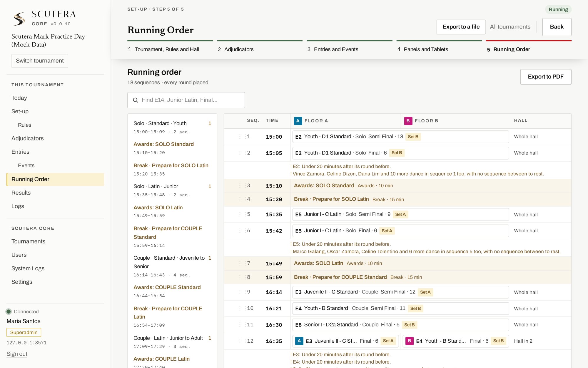Open step 3 Entries and Events
Screen dimensions: 588x368
click(x=350, y=47)
